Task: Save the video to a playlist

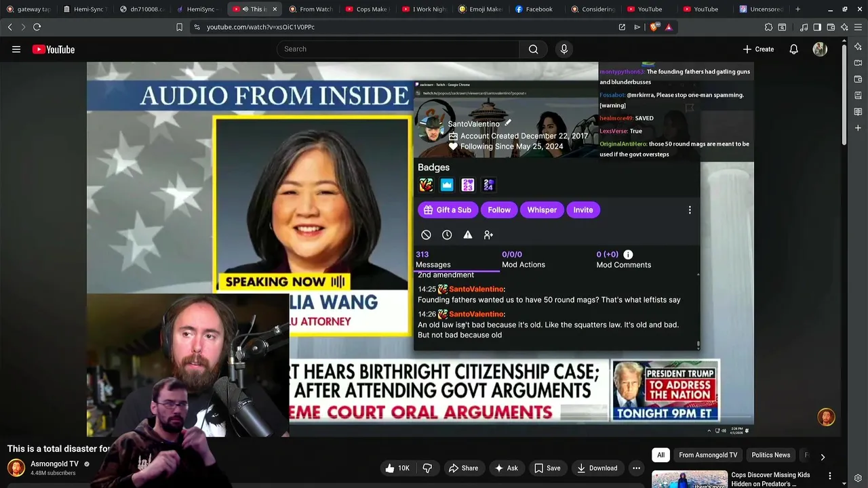Action: 547,468
